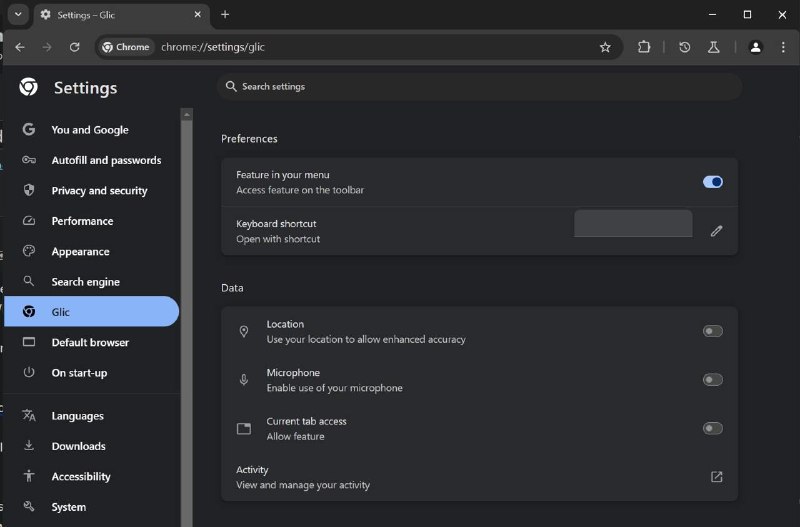Click the magnifier icon for Search engine
Screen dimensions: 800x527
(x=29, y=281)
